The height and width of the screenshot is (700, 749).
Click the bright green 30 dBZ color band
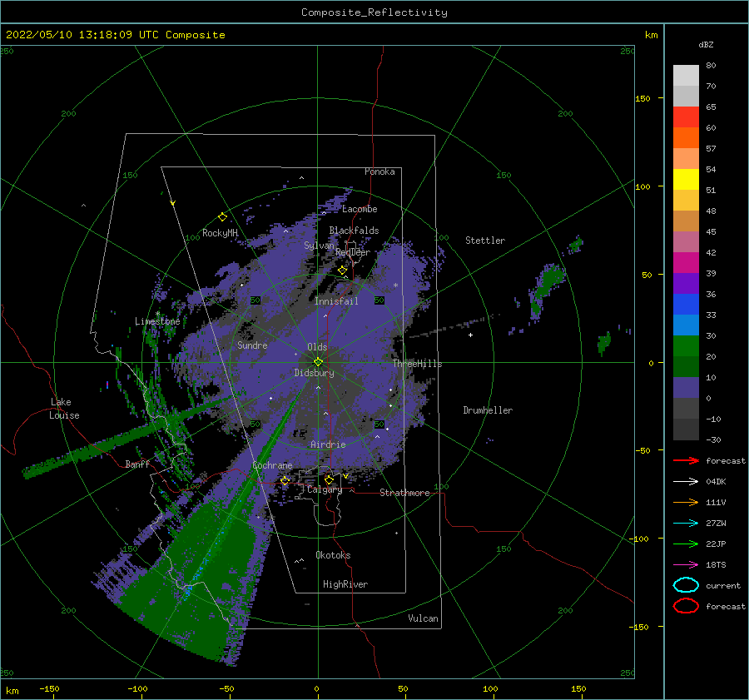coord(686,346)
